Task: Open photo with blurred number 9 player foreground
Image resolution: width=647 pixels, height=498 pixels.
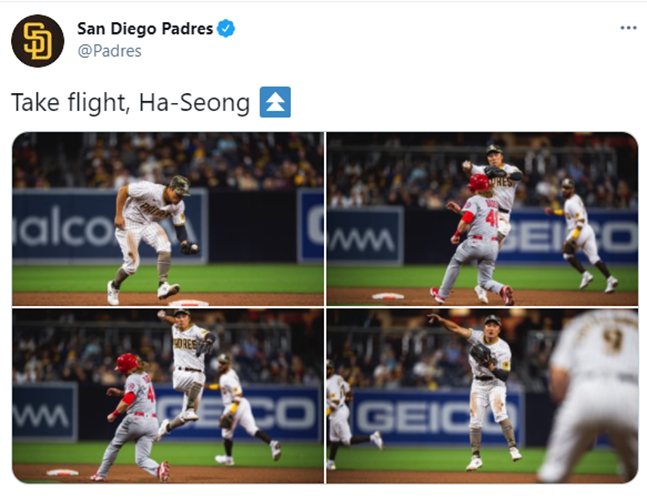Action: tap(482, 396)
